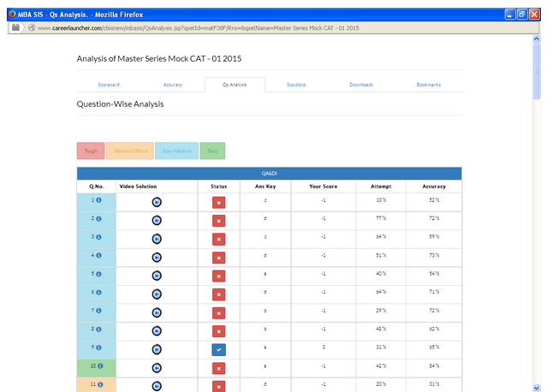The image size is (552, 392).
Task: Open info icon beside question 2
Action: click(x=99, y=219)
